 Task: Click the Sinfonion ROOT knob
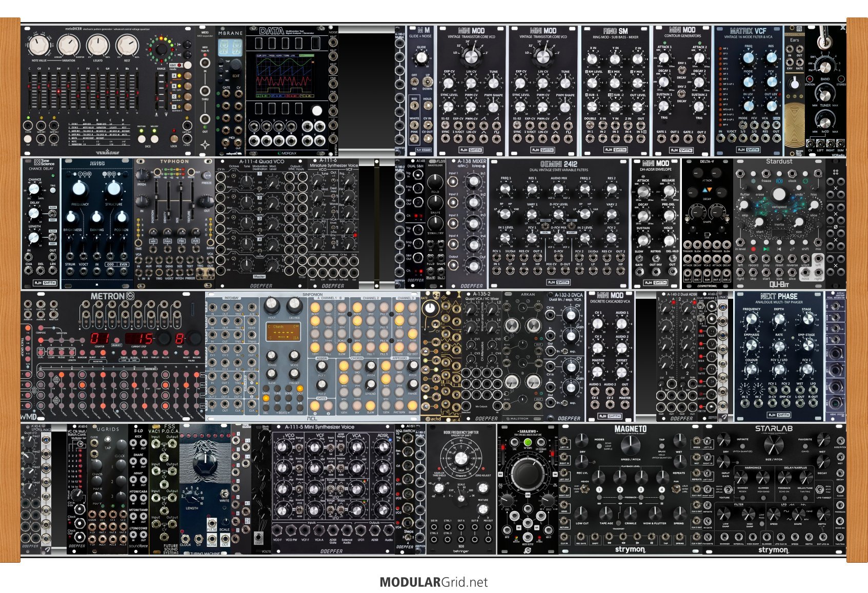click(x=271, y=305)
